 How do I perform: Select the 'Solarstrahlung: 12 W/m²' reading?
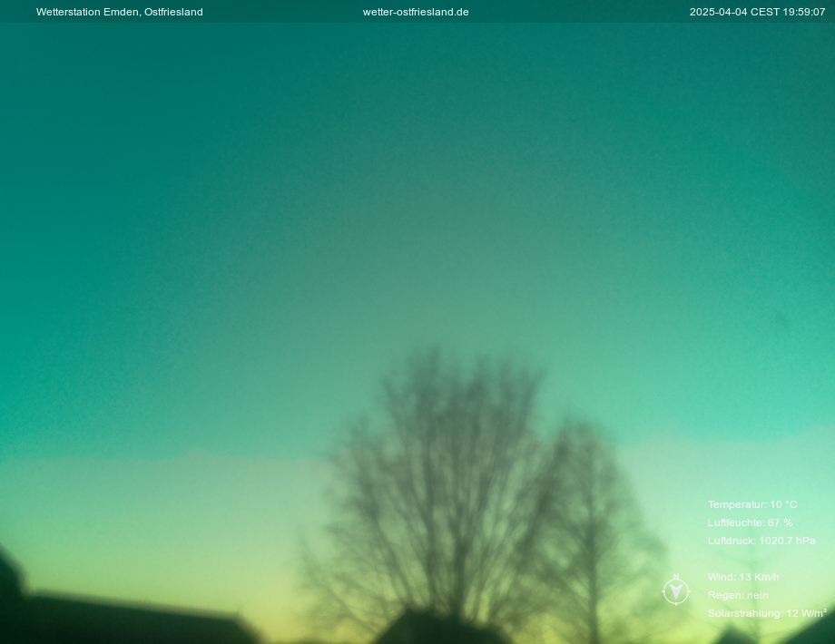tap(767, 612)
